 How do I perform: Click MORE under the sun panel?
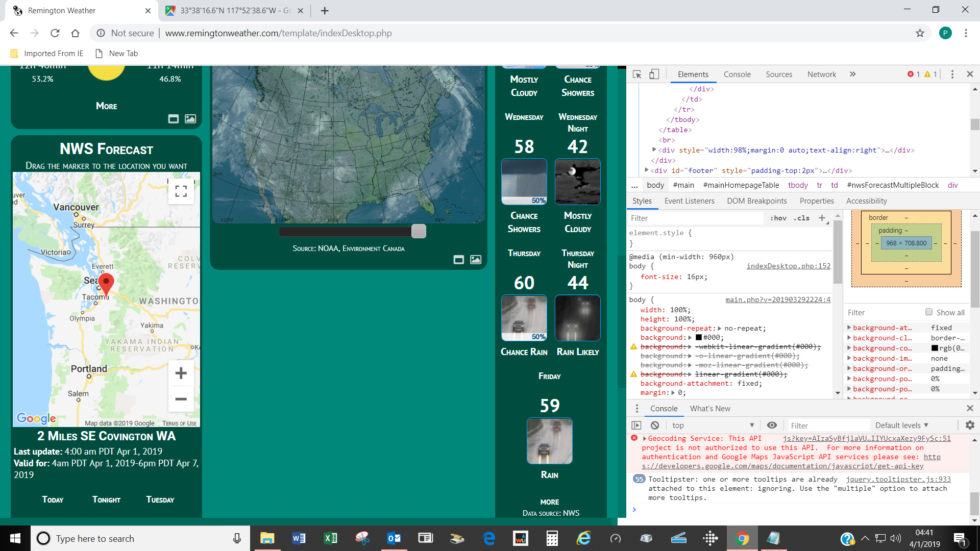pyautogui.click(x=106, y=106)
